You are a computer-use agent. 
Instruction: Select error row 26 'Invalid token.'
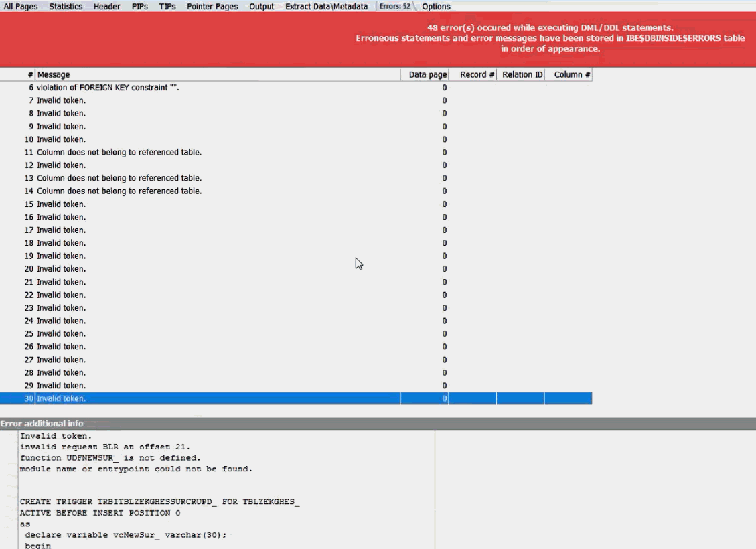(x=296, y=347)
